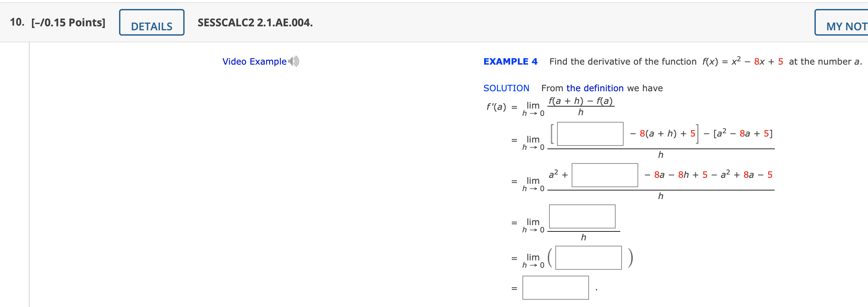Click the lim h→0 notation in first line
The width and height of the screenshot is (868, 307).
(533, 108)
